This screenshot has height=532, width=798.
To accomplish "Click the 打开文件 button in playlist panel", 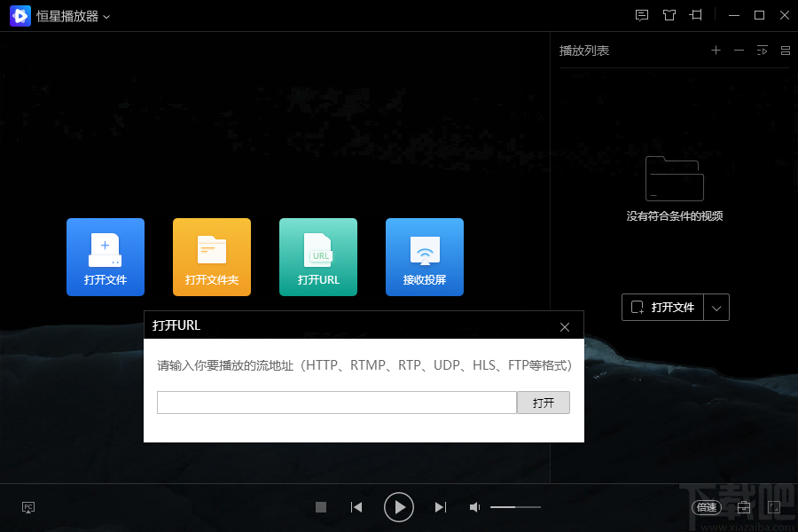I will [662, 308].
